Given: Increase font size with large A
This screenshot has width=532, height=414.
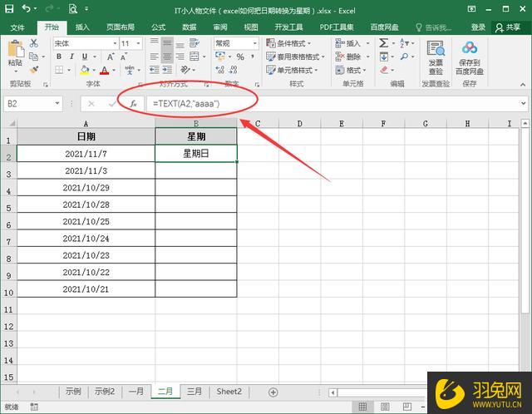Looking at the screenshot, I should [111, 57].
